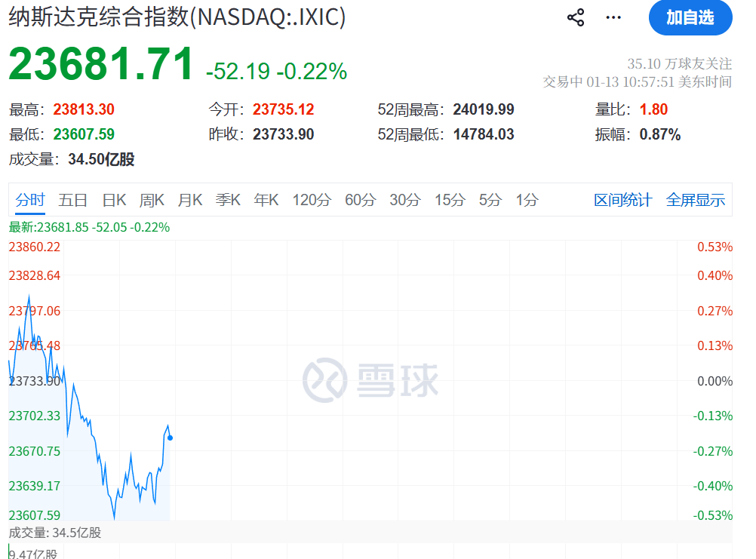The width and height of the screenshot is (756, 559).
Task: Click the 23639.17 y-axis label
Action: tap(35, 486)
